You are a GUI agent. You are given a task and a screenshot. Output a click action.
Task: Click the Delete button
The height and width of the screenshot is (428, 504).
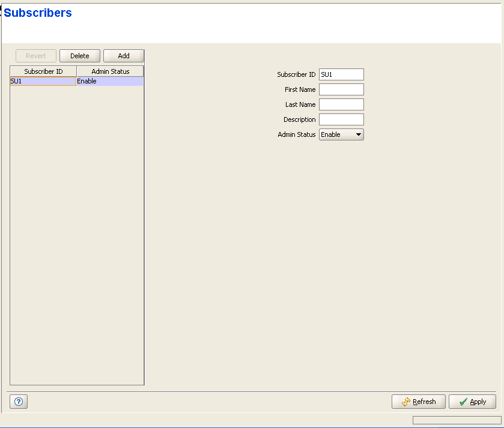(79, 56)
